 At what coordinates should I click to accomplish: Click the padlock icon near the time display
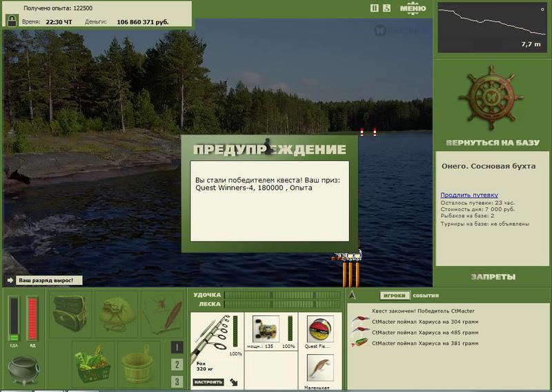point(12,20)
